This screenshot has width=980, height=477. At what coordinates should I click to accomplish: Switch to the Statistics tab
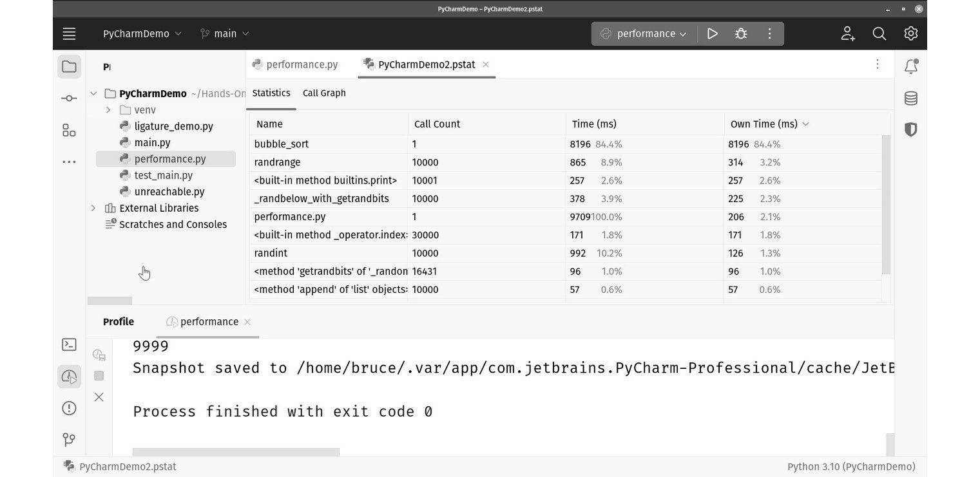(x=271, y=93)
